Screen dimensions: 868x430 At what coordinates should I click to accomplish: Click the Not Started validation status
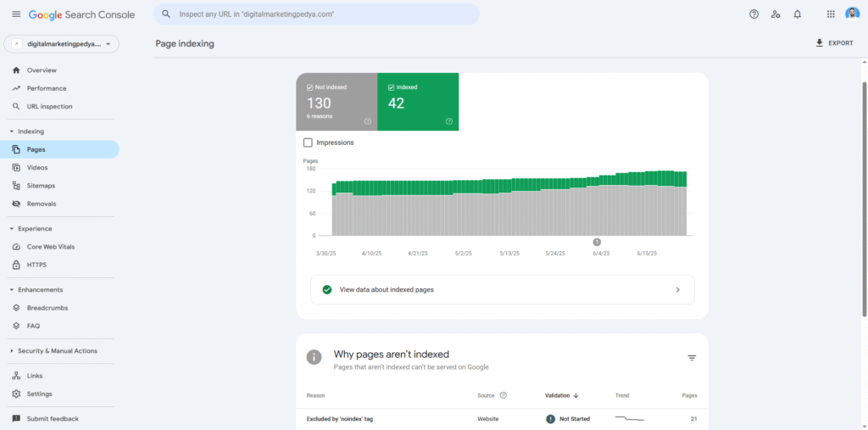click(568, 419)
